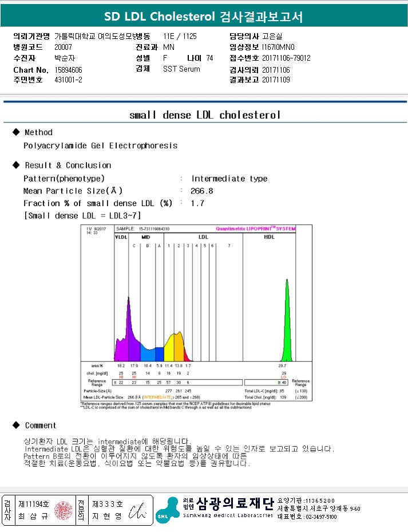Click the comment line starting '적절한 치료'

coord(137,463)
